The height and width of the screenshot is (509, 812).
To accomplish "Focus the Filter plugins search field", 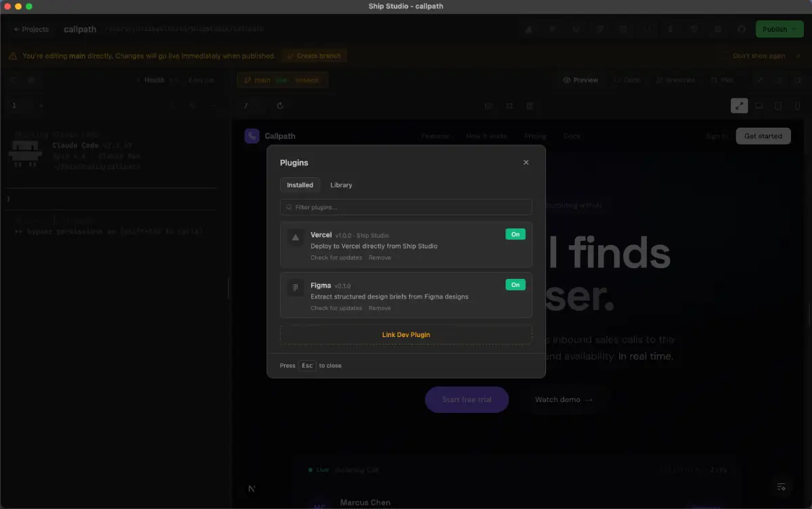I will pyautogui.click(x=406, y=207).
